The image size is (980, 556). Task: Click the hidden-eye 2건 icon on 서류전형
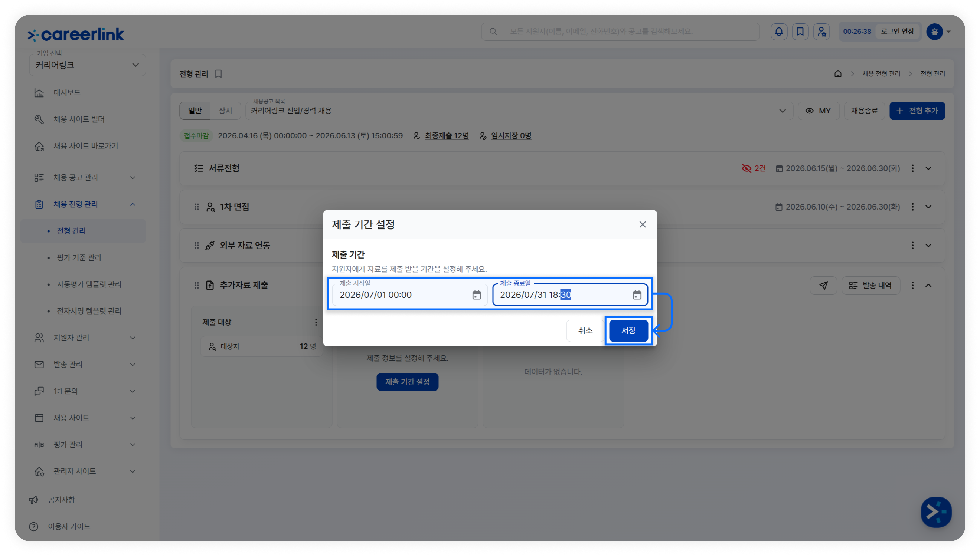pyautogui.click(x=754, y=168)
